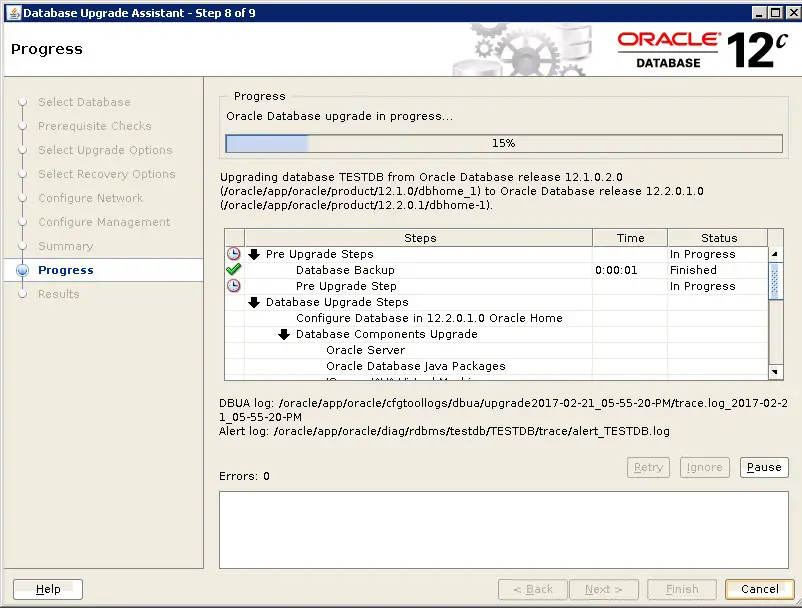Open the Results step
Screen dimensions: 802x608
59,295
